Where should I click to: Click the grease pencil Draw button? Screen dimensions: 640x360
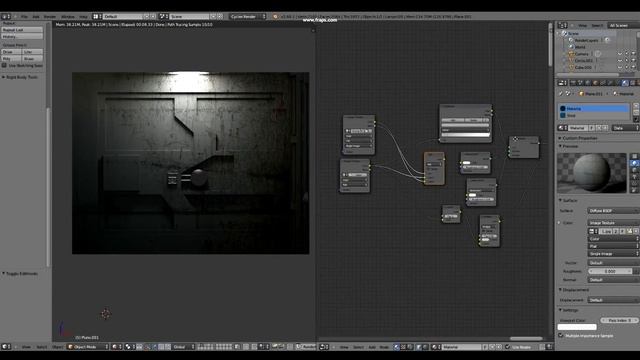(11, 52)
